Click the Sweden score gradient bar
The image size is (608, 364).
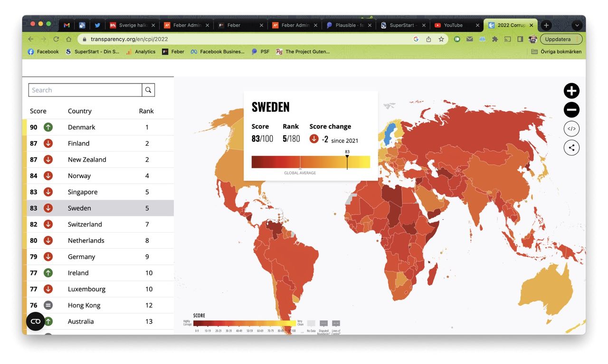pos(311,162)
